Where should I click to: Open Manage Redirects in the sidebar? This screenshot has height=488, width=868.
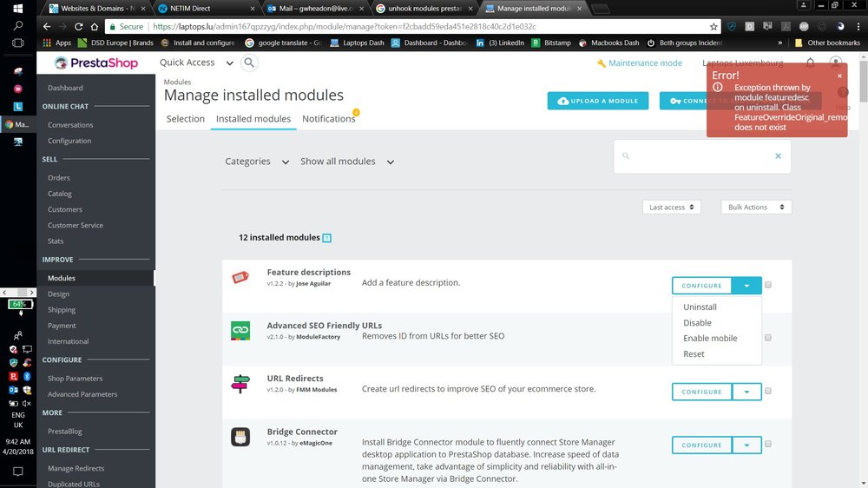(x=76, y=469)
